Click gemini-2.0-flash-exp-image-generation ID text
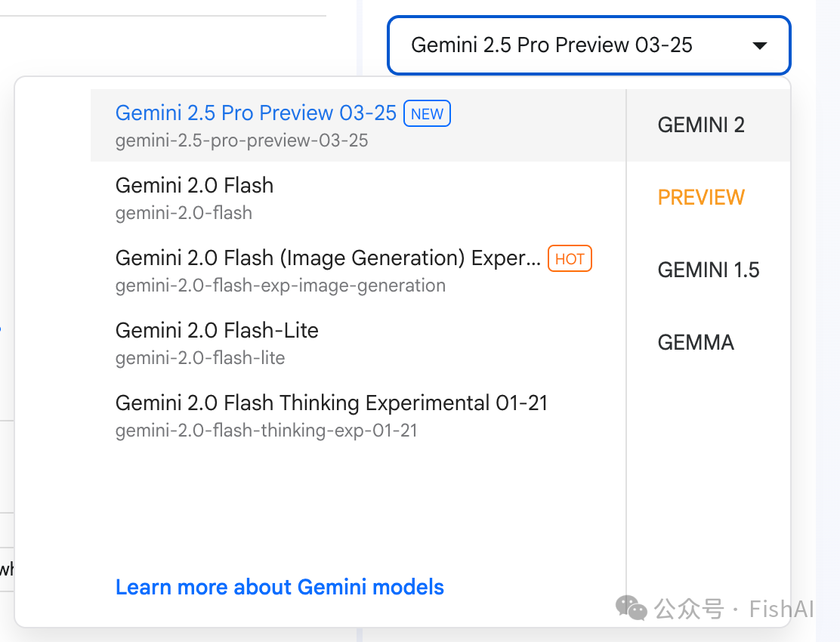 tap(280, 286)
